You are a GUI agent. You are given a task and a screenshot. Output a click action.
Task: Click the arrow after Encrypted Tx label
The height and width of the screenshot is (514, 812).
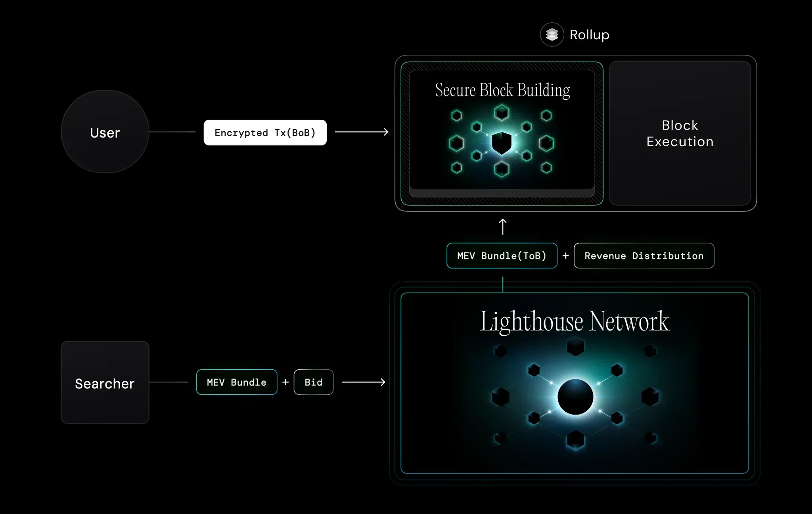coord(361,132)
